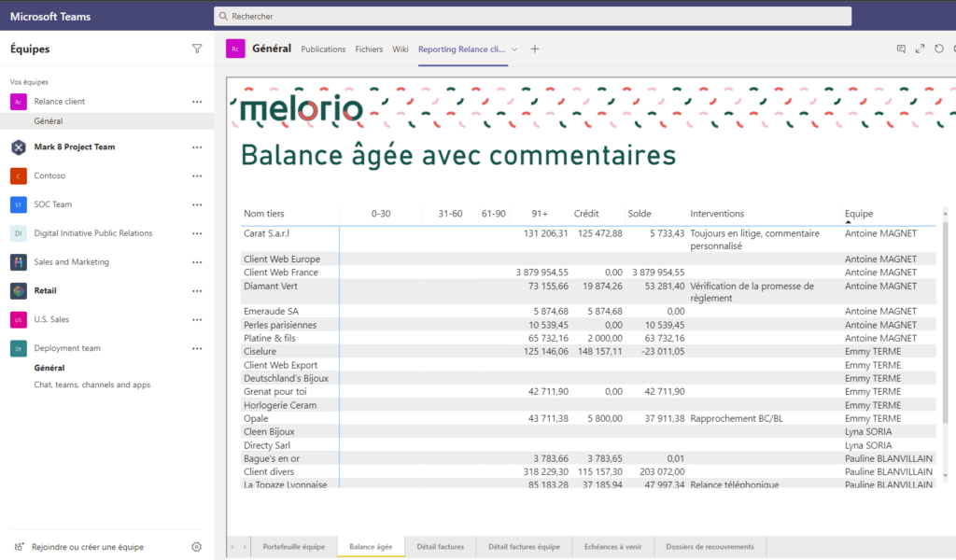This screenshot has height=560, width=956.
Task: Open manage teams settings gear
Action: (x=197, y=547)
